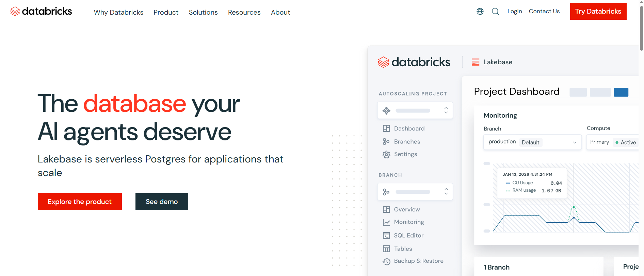The height and width of the screenshot is (276, 644).
Task: Click the Overview grid icon
Action: point(386,209)
